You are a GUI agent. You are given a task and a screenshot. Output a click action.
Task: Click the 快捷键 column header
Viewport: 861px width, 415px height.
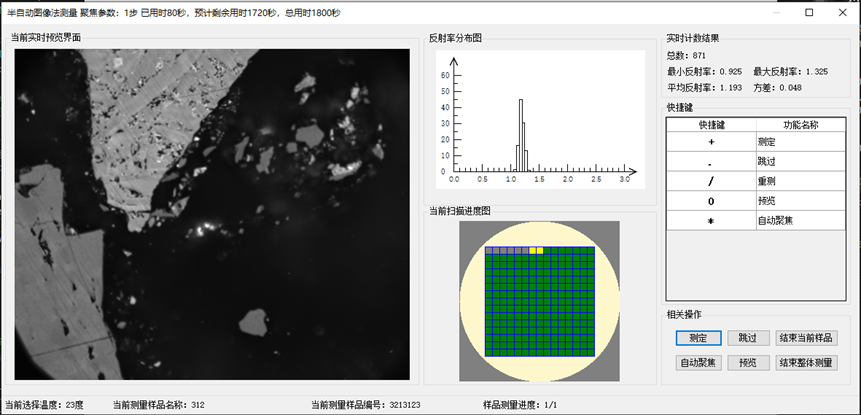tap(711, 125)
